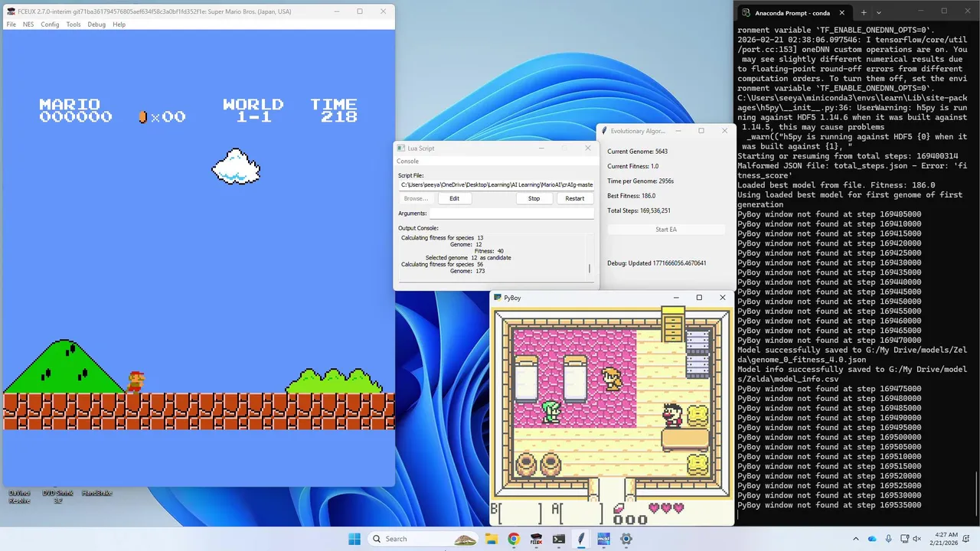Click the PyBoy window title icon
Image resolution: width=980 pixels, height=551 pixels.
[497, 298]
